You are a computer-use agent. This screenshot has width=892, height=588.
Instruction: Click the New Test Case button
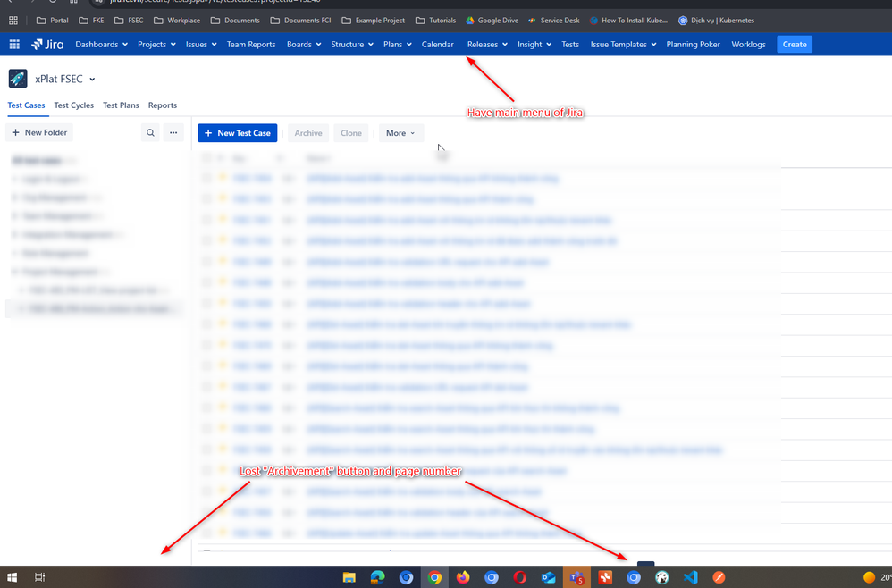coord(237,133)
